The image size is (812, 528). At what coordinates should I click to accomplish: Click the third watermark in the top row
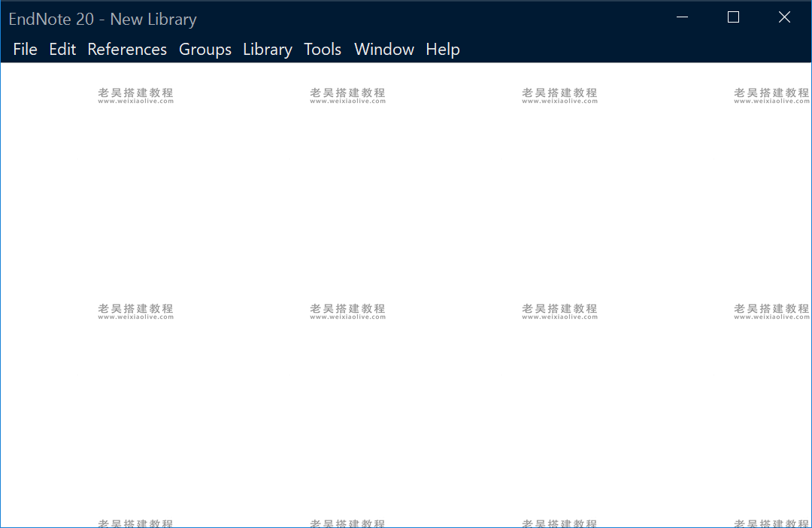(559, 95)
